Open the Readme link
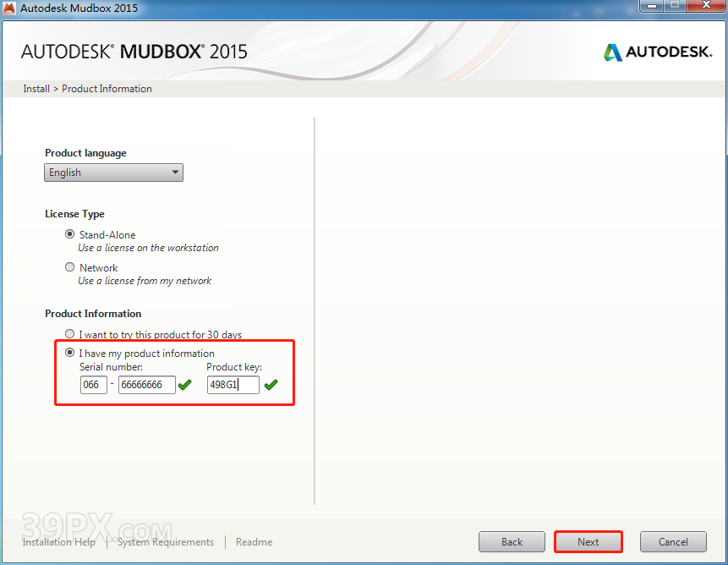728x565 pixels. [x=254, y=542]
